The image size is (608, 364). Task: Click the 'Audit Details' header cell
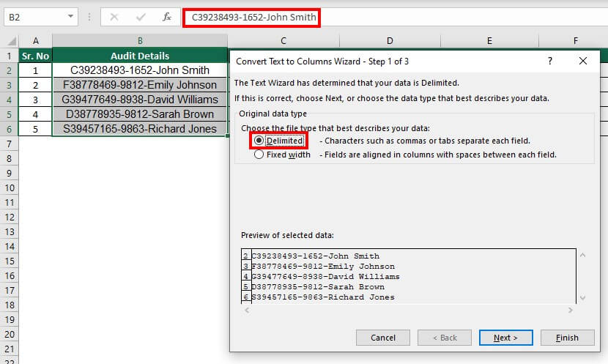(x=140, y=56)
